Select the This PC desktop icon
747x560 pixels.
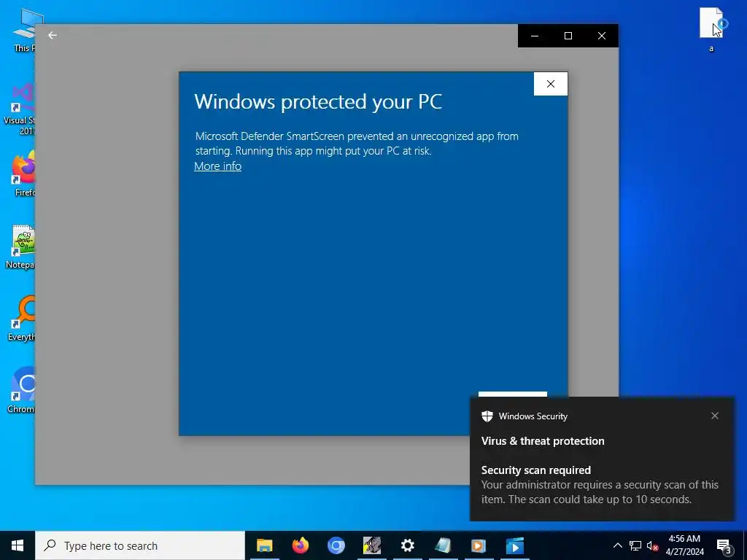click(23, 29)
